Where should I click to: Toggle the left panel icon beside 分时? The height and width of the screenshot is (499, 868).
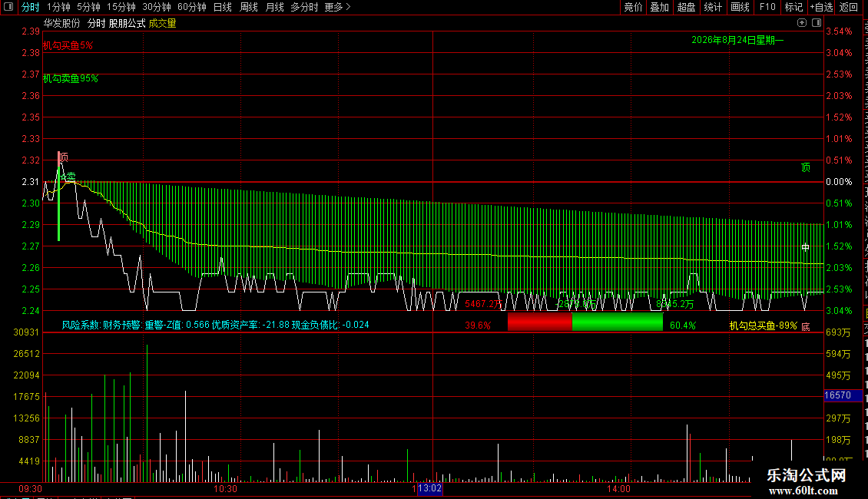click(x=8, y=7)
